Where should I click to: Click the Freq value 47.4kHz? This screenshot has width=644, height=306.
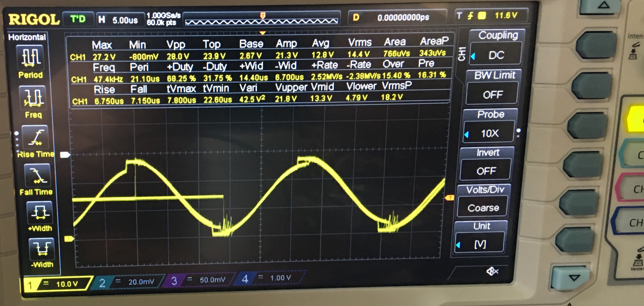pyautogui.click(x=108, y=79)
